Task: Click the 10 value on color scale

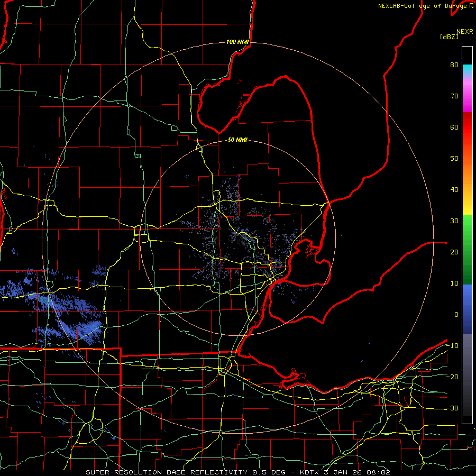Action: tap(454, 283)
